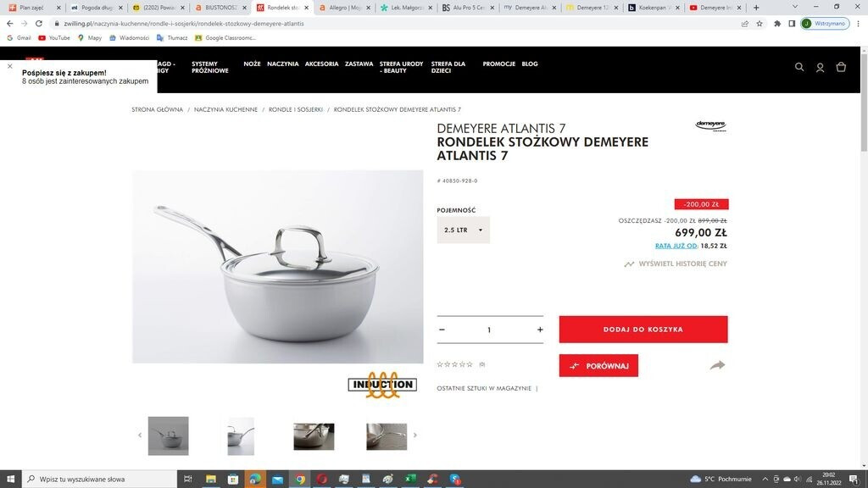The image size is (868, 488).
Task: Decrease quantity with the minus button
Action: tap(442, 330)
